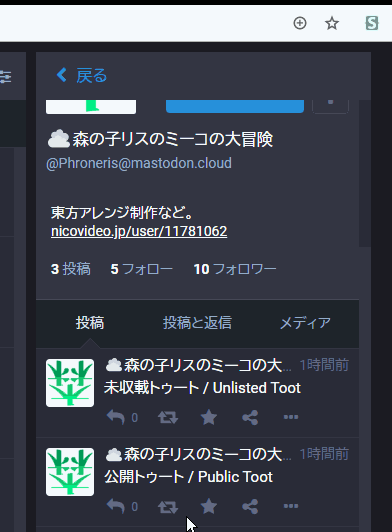Open column settings sliders icon

(5, 77)
